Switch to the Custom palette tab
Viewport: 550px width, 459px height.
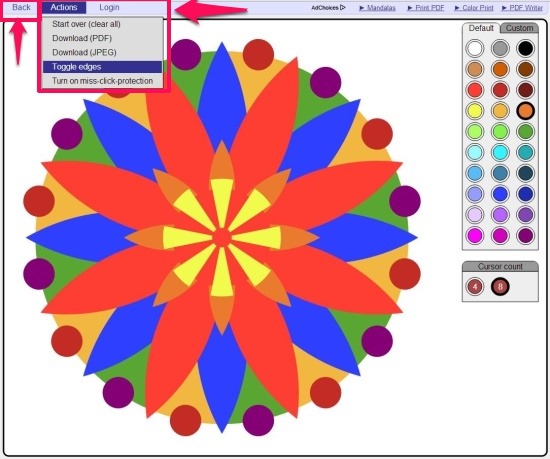(519, 28)
